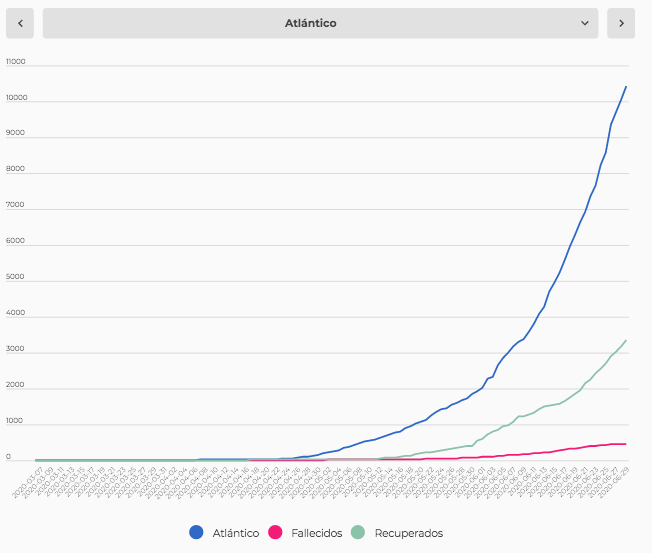Toggle the Recuperados series legend label
The width and height of the screenshot is (660, 553).
[408, 533]
